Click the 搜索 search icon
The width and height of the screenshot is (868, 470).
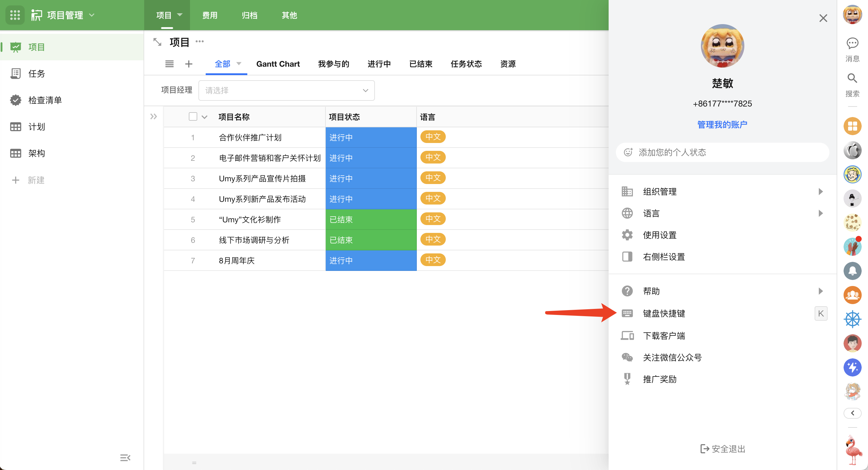(852, 78)
